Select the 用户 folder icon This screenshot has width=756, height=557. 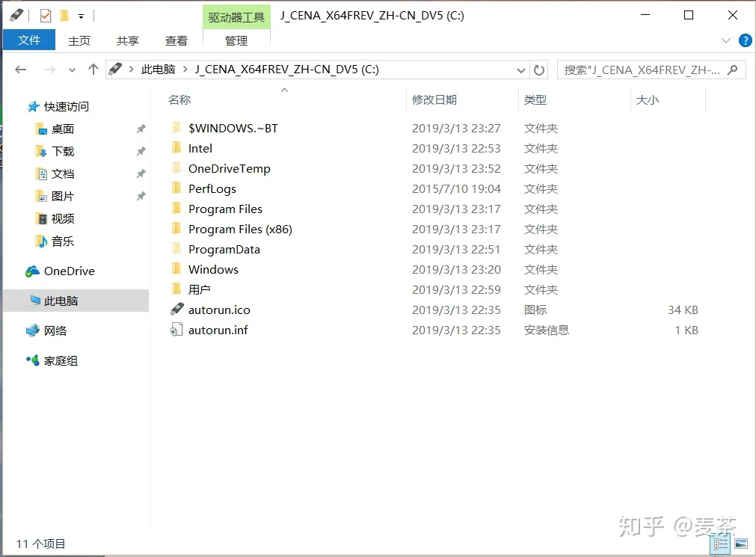click(x=176, y=289)
